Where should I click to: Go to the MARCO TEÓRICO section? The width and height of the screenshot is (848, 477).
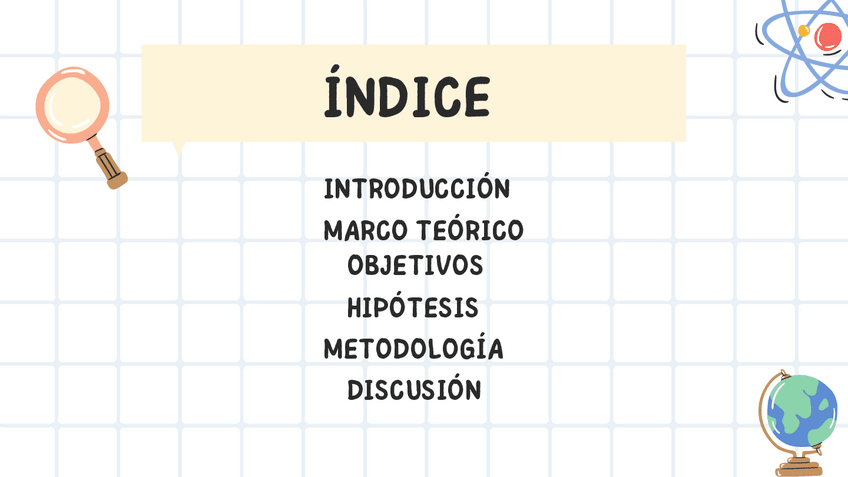pos(423,231)
